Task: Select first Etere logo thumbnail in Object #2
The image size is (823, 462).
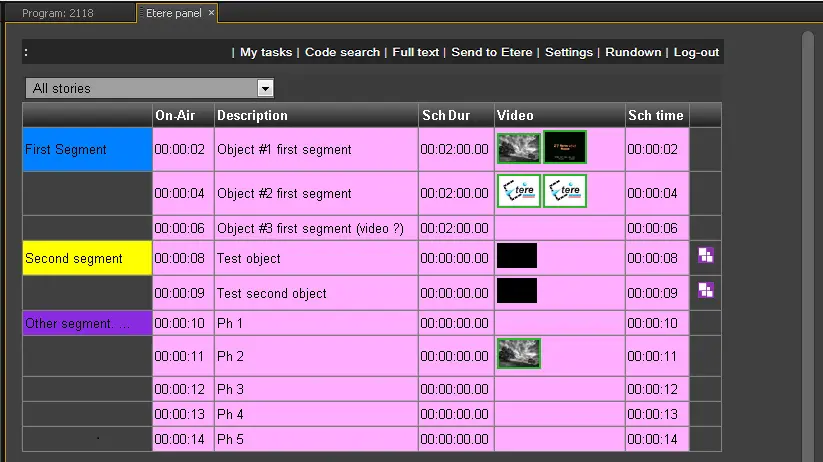Action: point(518,191)
